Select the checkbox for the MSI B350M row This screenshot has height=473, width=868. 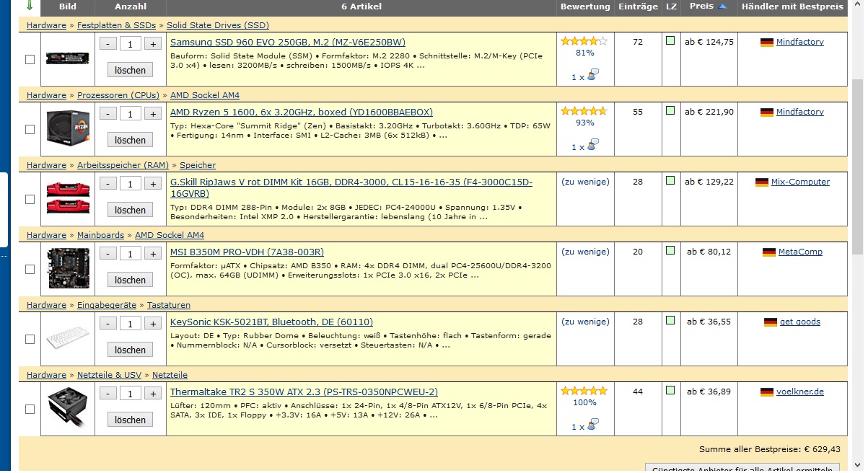tap(30, 269)
